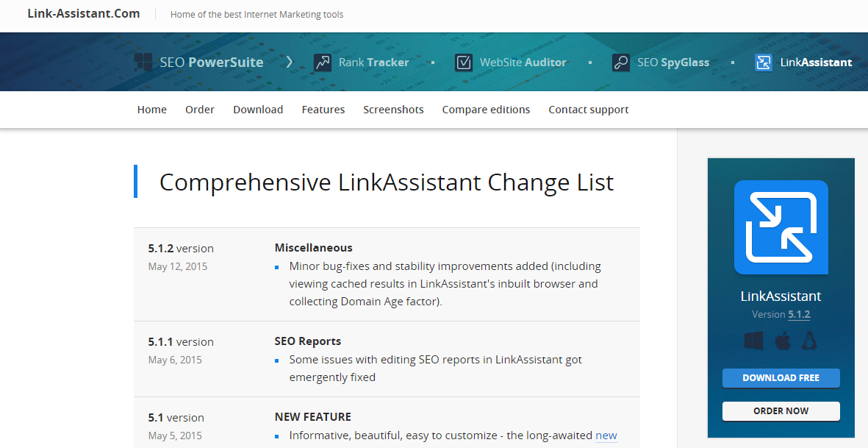868x448 pixels.
Task: Click the chevron after SEO PowerSuite
Action: (289, 63)
